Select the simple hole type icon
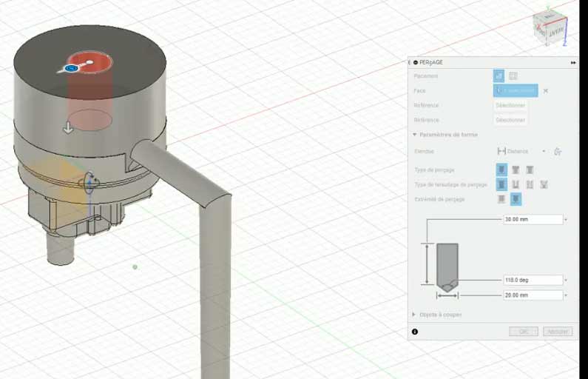The image size is (588, 379). tap(502, 170)
